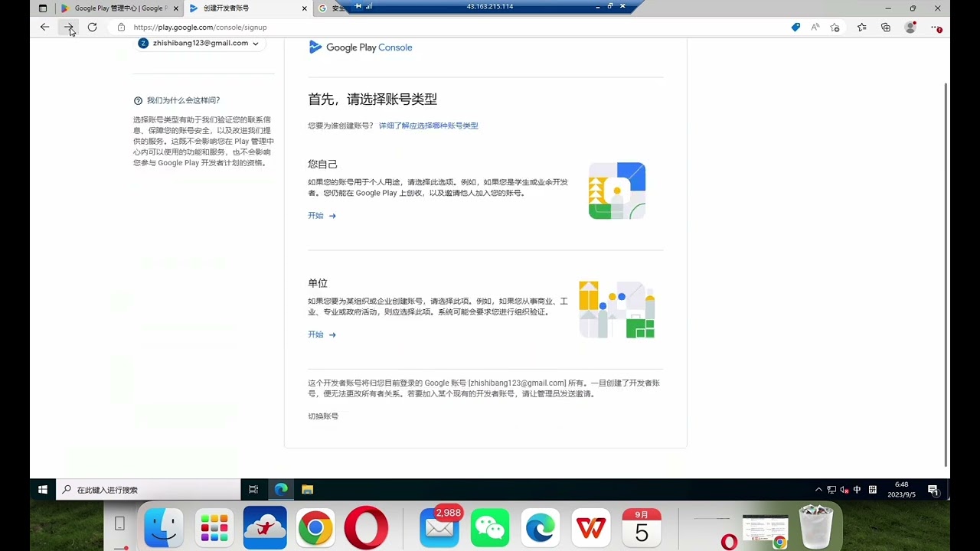The width and height of the screenshot is (980, 551).
Task: Switch the 中 input method indicator
Action: click(x=857, y=490)
